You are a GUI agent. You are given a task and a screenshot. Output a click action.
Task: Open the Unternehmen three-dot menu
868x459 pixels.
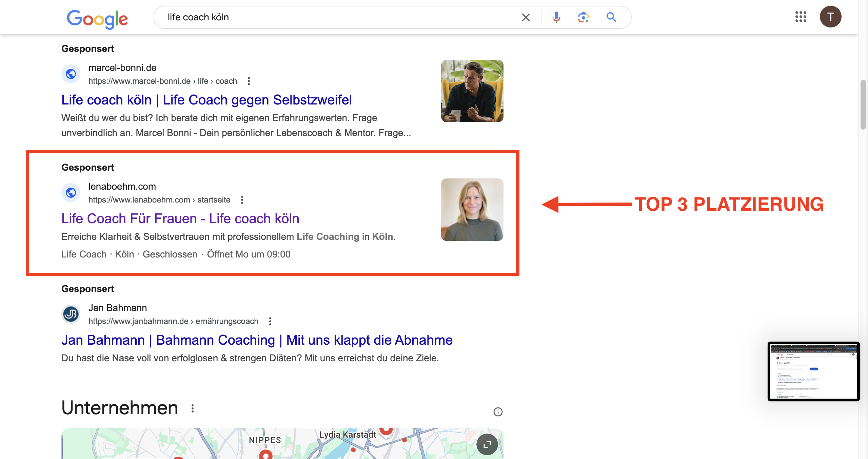tap(193, 408)
